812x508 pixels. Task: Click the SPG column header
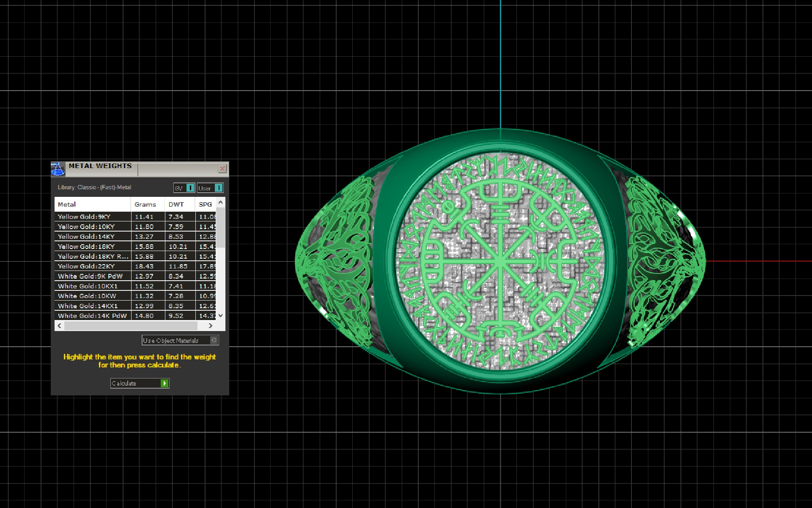pyautogui.click(x=205, y=204)
